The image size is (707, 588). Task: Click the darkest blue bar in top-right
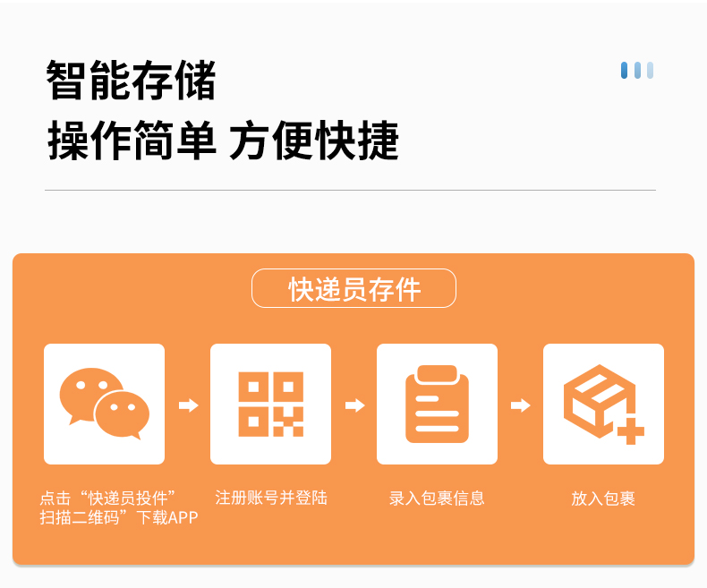pos(624,71)
